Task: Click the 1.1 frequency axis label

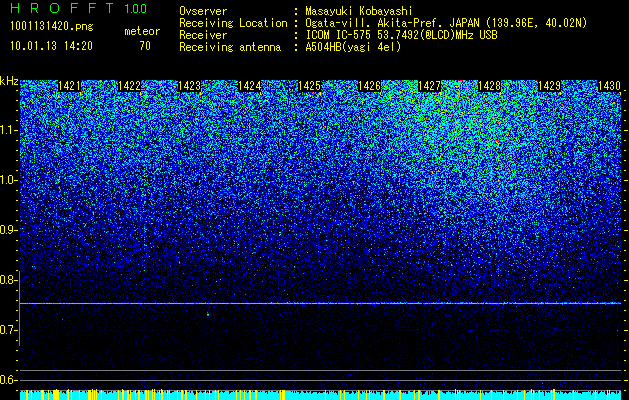Action: [x=8, y=130]
